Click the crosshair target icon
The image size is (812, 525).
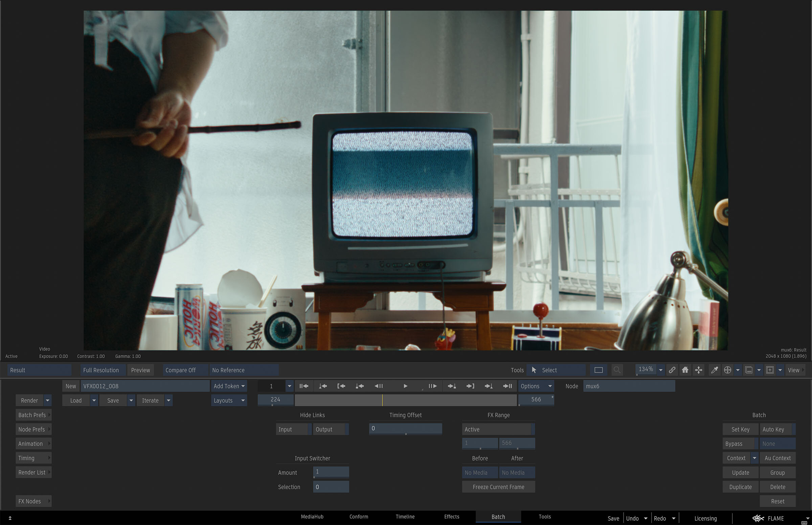click(727, 370)
